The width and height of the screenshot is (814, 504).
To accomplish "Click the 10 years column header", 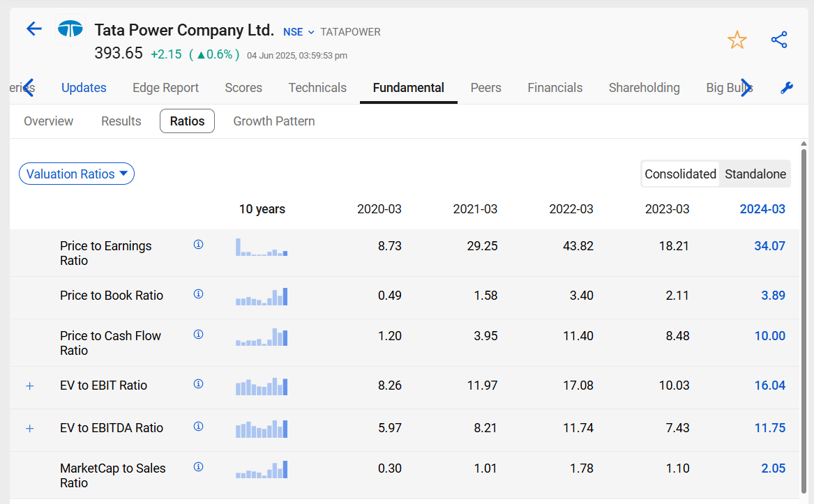I will 262,209.
